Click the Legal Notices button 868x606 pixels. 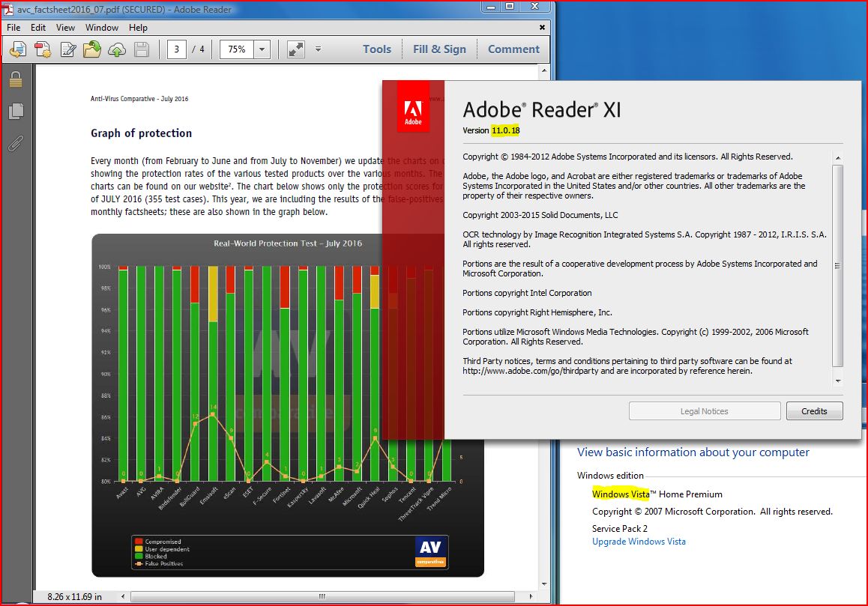click(x=705, y=411)
